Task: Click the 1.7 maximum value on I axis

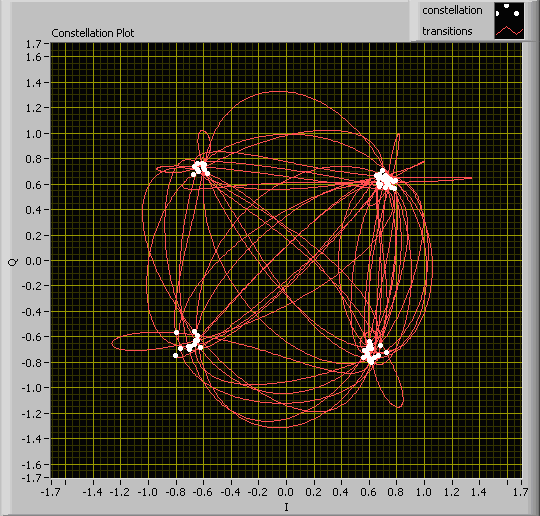Action: (520, 492)
